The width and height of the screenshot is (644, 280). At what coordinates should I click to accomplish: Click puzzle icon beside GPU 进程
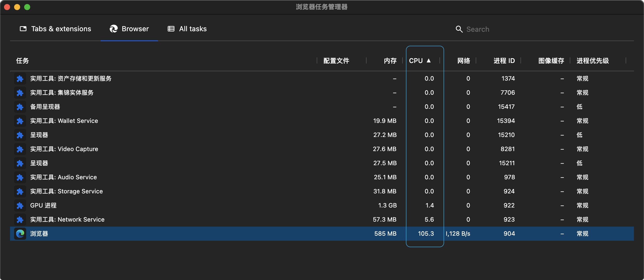20,205
